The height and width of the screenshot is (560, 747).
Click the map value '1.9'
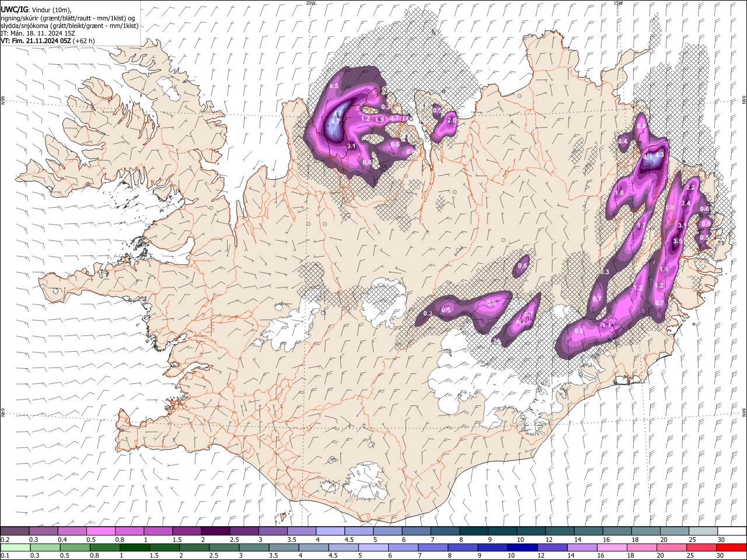click(x=379, y=120)
